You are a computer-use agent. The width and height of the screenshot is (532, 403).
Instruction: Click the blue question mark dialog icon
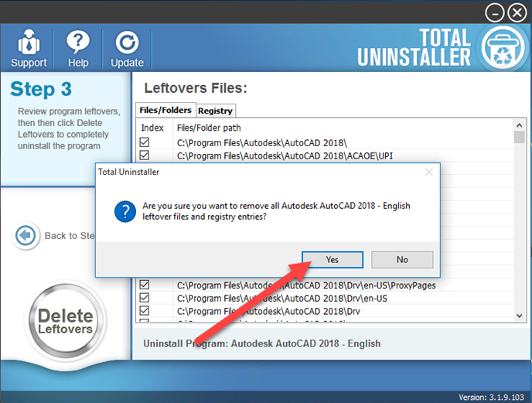[x=125, y=211]
